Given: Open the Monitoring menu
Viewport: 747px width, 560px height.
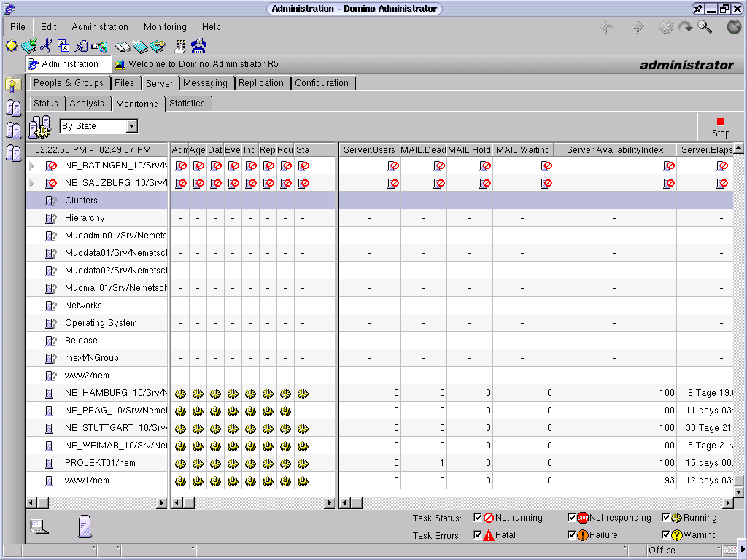Looking at the screenshot, I should (165, 27).
